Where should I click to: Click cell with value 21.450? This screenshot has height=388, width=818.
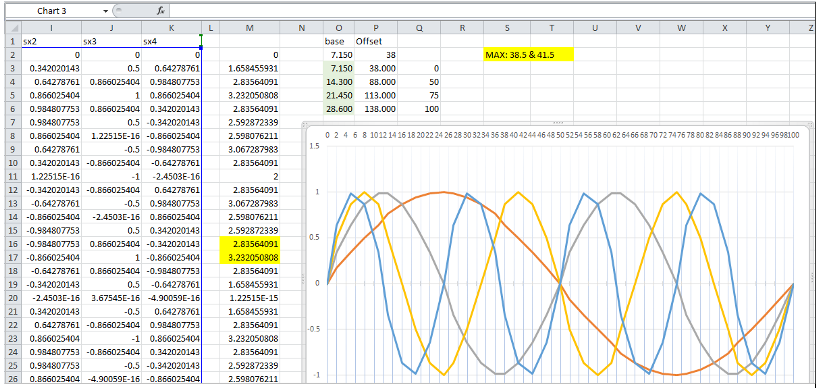click(x=339, y=95)
